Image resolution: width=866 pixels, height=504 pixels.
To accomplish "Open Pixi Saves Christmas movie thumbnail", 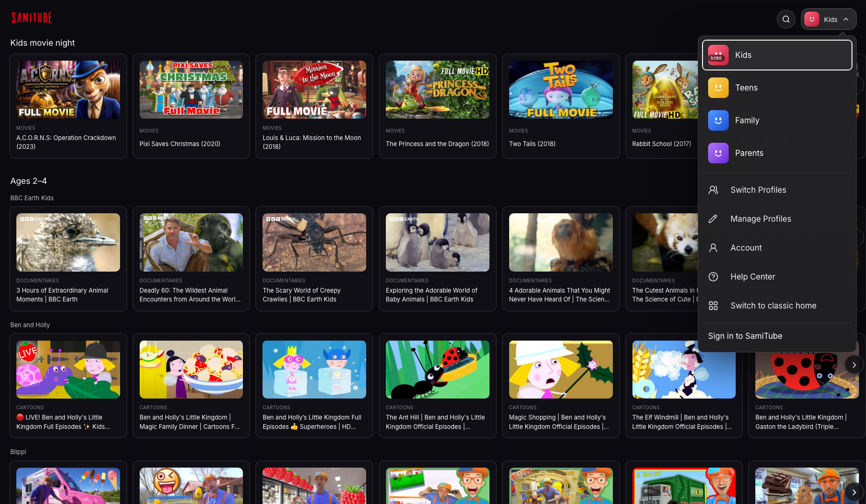I will pyautogui.click(x=191, y=90).
